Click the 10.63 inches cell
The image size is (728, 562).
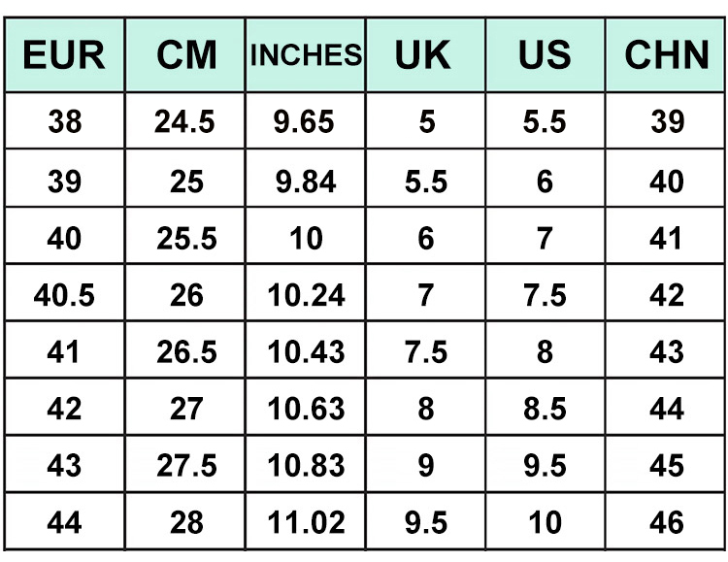coord(306,409)
